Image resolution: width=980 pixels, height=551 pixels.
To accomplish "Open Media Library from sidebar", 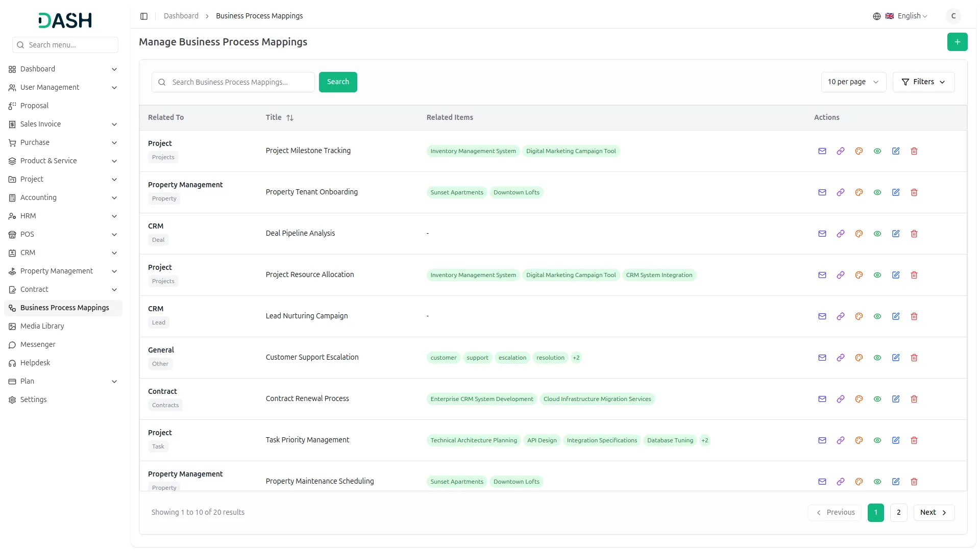I will point(42,326).
